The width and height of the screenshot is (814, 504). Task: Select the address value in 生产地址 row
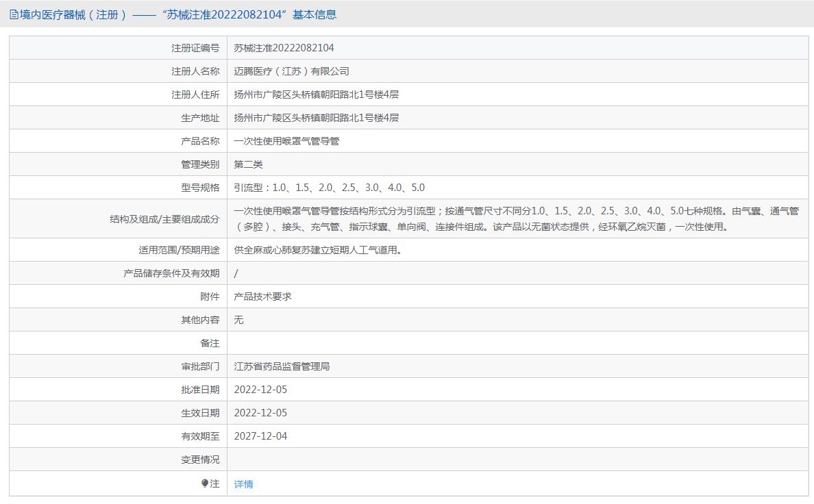coord(316,118)
